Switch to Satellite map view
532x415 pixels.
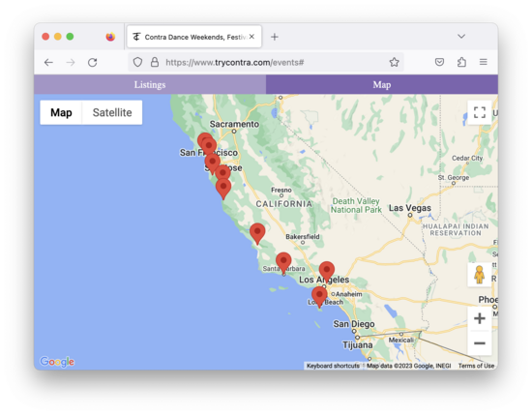pos(112,112)
